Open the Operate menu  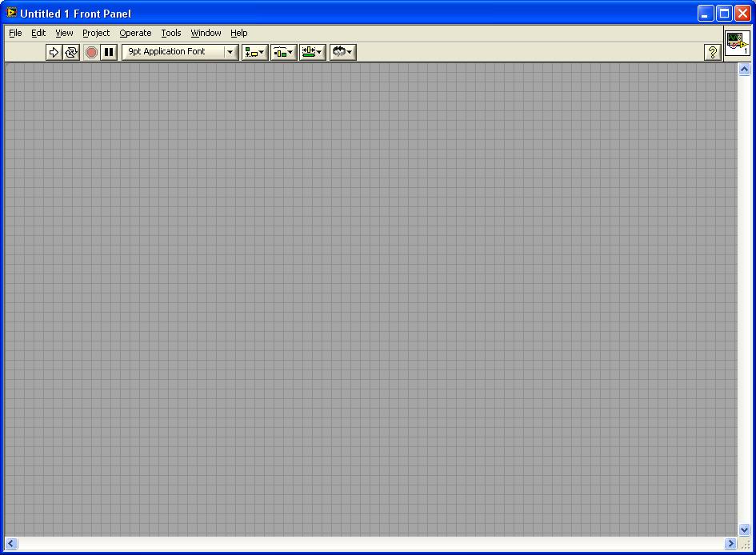tap(135, 33)
